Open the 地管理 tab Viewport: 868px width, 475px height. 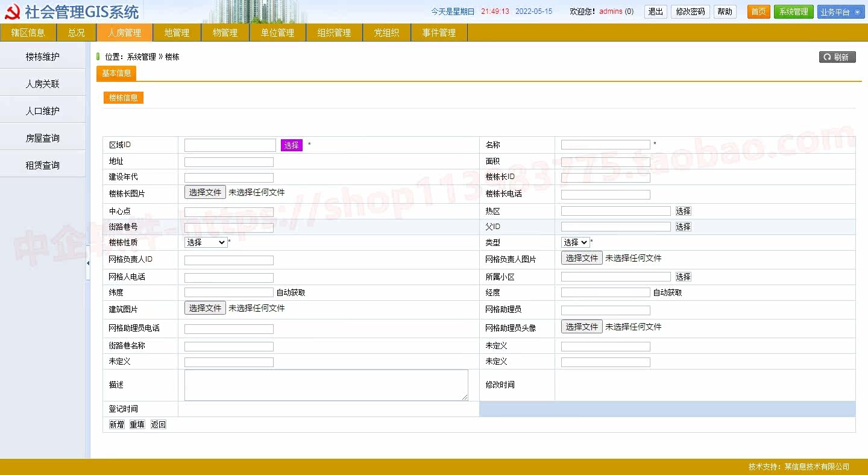177,33
